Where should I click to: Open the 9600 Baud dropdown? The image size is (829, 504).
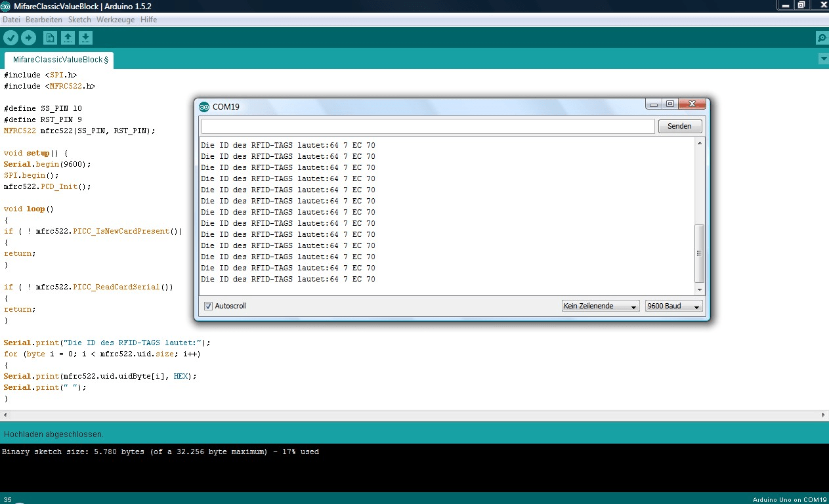(x=673, y=306)
